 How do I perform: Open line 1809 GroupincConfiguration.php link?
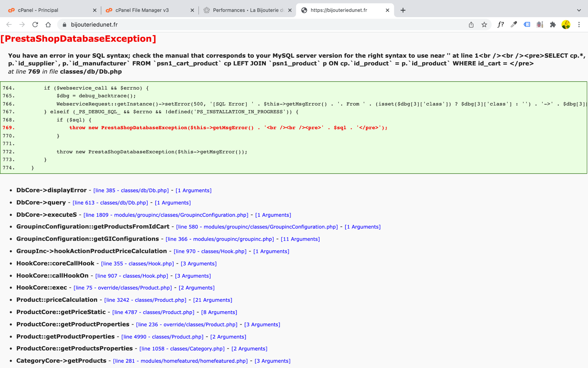(x=166, y=215)
